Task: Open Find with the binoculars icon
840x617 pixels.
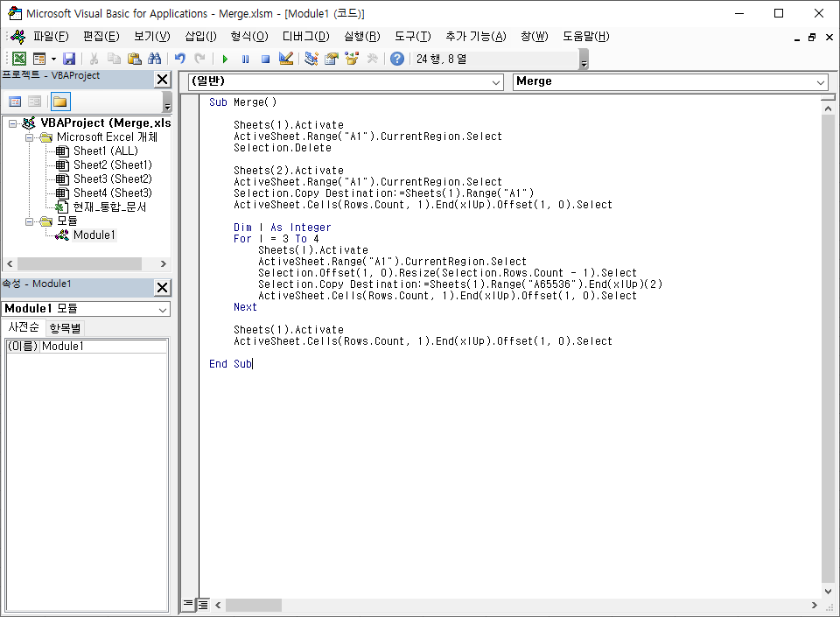Action: click(x=154, y=59)
